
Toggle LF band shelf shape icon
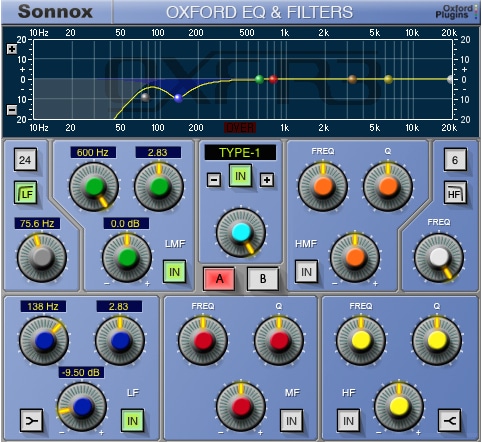tap(31, 421)
